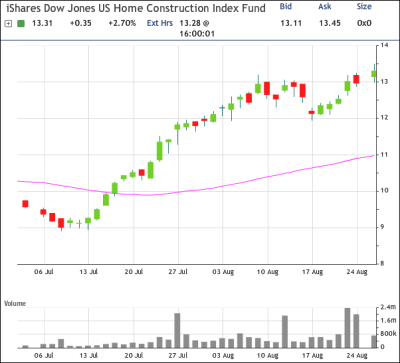The width and height of the screenshot is (400, 363).
Task: Click the 8 price axis label
Action: pyautogui.click(x=382, y=264)
